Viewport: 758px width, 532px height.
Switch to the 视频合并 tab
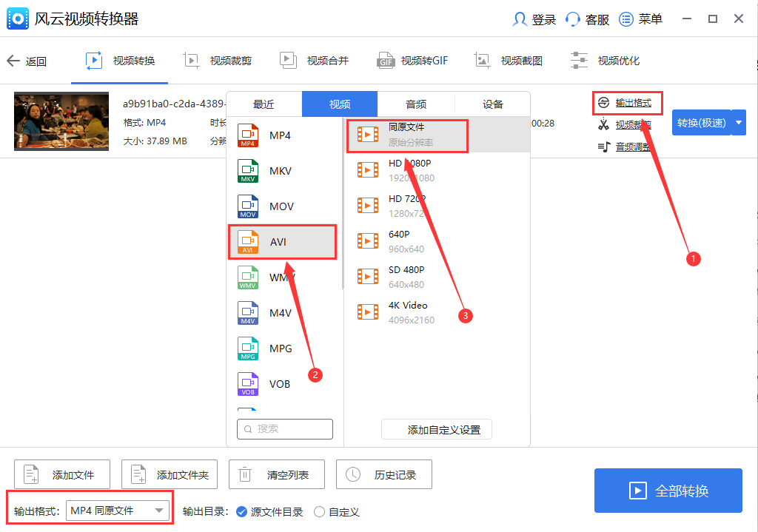click(315, 61)
